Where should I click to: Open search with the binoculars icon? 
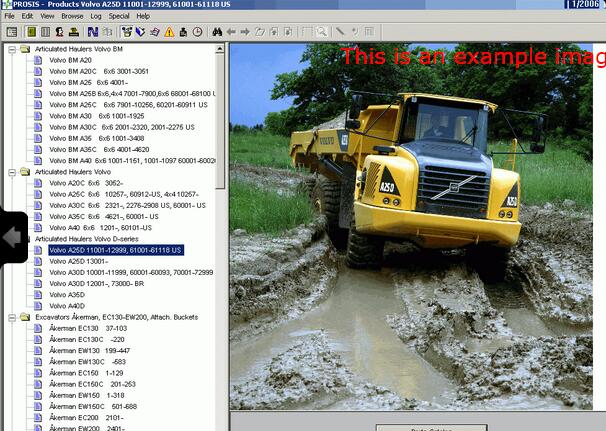click(217, 32)
